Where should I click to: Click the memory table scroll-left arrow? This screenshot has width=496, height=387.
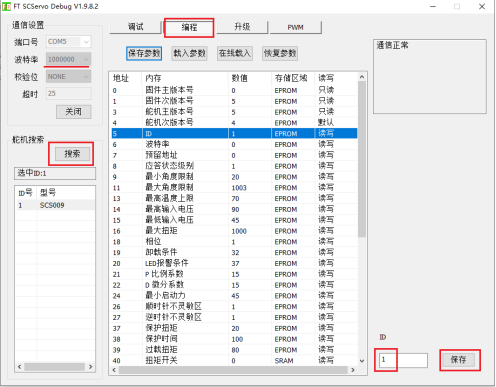(114, 370)
